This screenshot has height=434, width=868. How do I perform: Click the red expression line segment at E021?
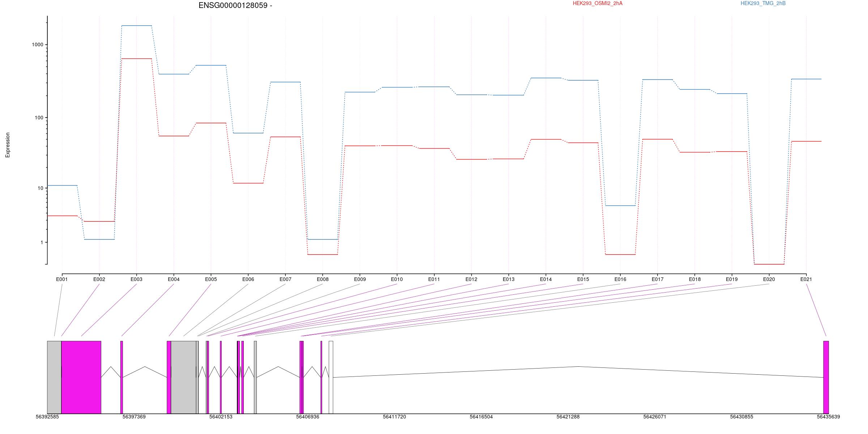[806, 141]
